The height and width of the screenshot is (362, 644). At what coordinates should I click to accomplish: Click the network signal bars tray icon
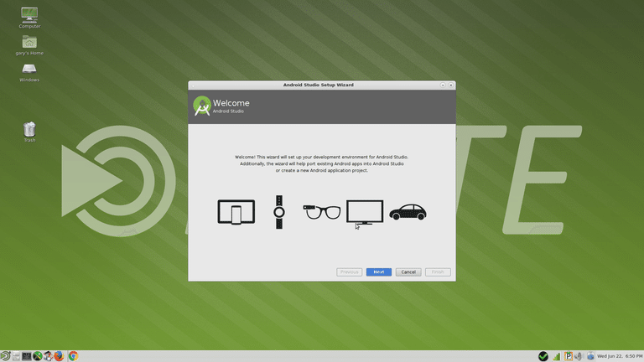coord(557,356)
